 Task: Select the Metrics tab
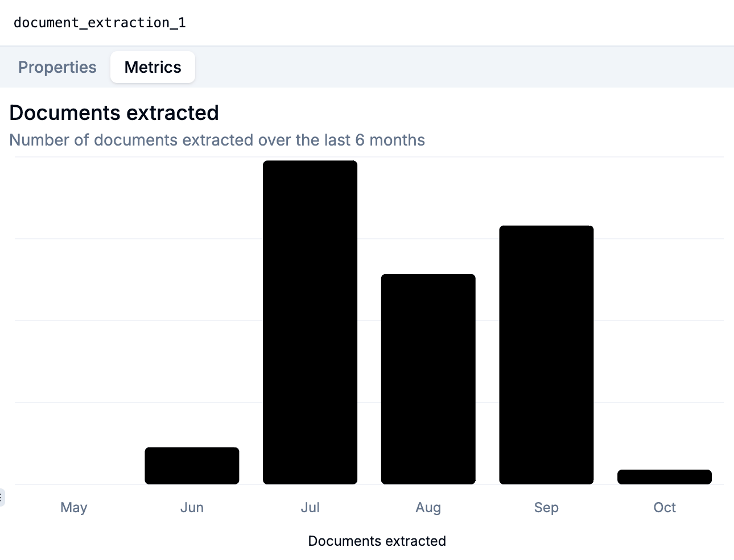(152, 67)
